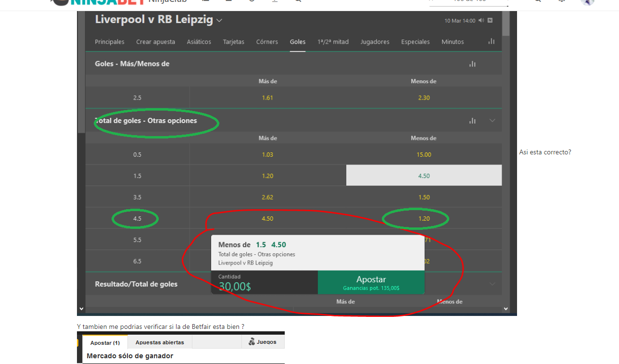Open the Jugadores tab
The image size is (619, 364).
[x=375, y=42]
